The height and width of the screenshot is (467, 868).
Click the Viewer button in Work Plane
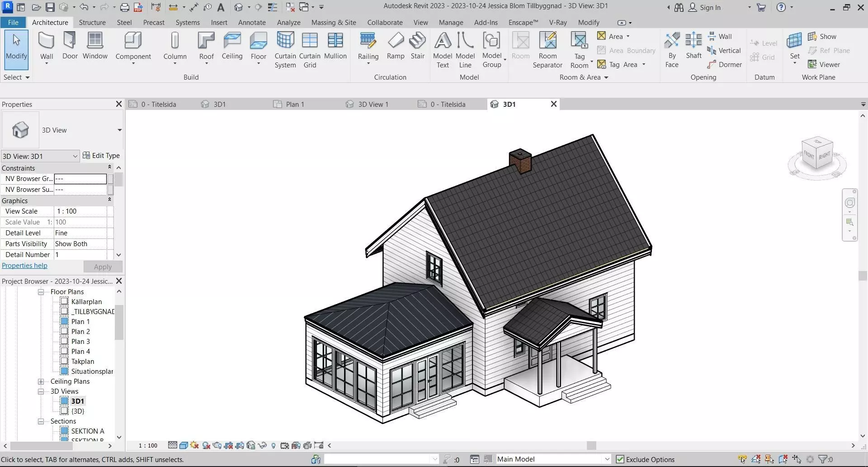[824, 64]
